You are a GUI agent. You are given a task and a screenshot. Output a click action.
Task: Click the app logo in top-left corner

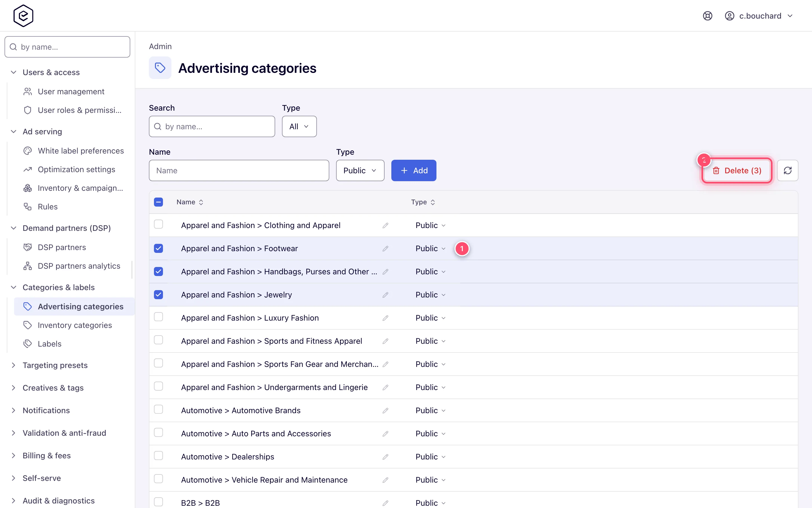[x=23, y=16]
